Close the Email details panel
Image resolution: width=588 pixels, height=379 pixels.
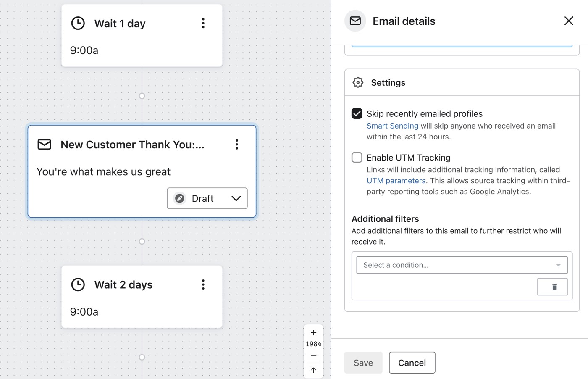tap(569, 21)
